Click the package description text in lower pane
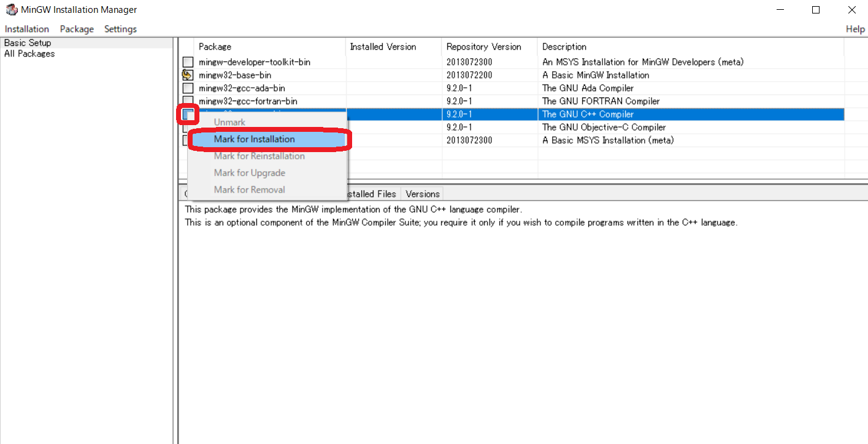This screenshot has width=868, height=444. point(461,216)
